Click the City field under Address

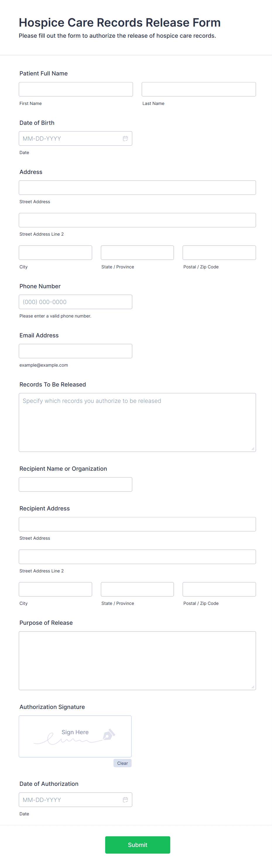coord(55,252)
